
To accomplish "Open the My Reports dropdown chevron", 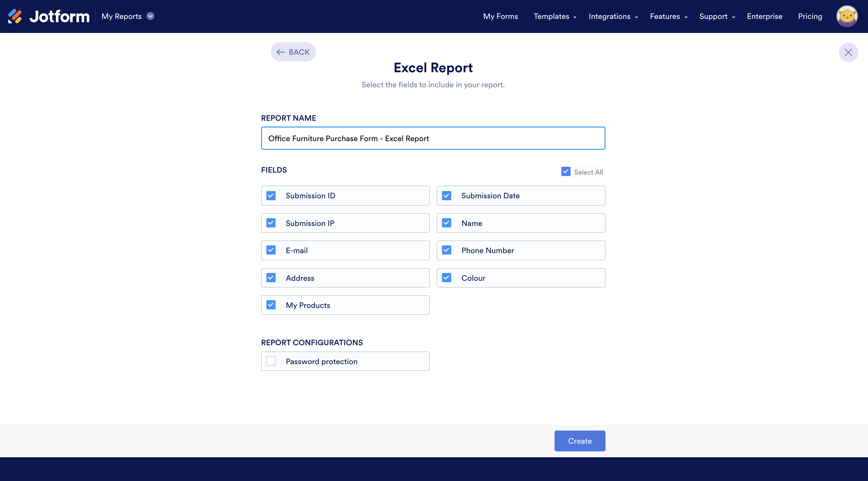I will 151,16.
